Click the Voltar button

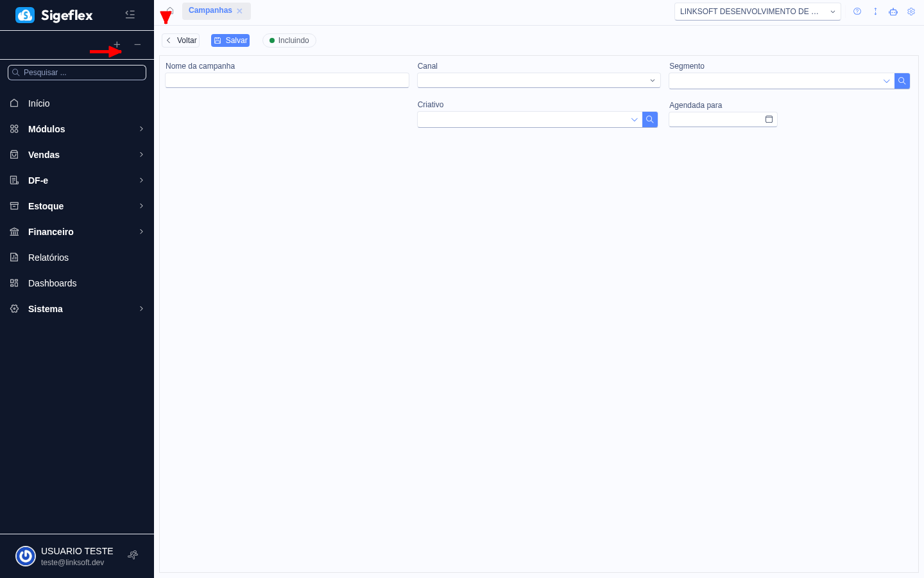click(181, 40)
